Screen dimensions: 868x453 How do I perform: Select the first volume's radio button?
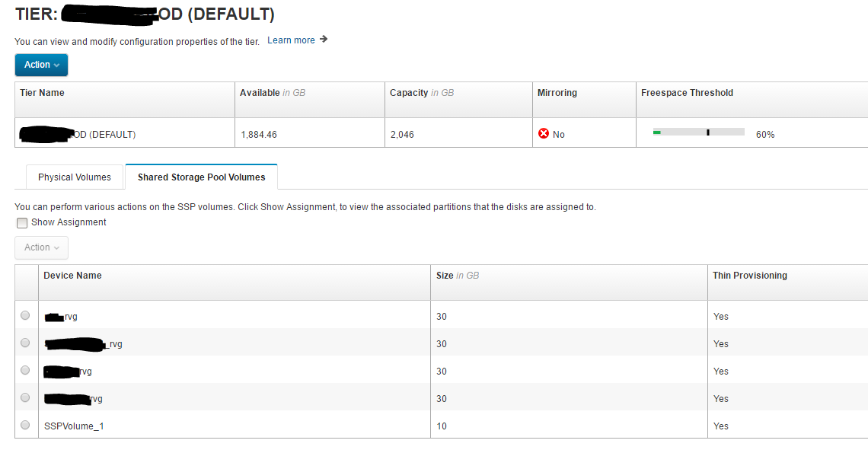coord(25,315)
